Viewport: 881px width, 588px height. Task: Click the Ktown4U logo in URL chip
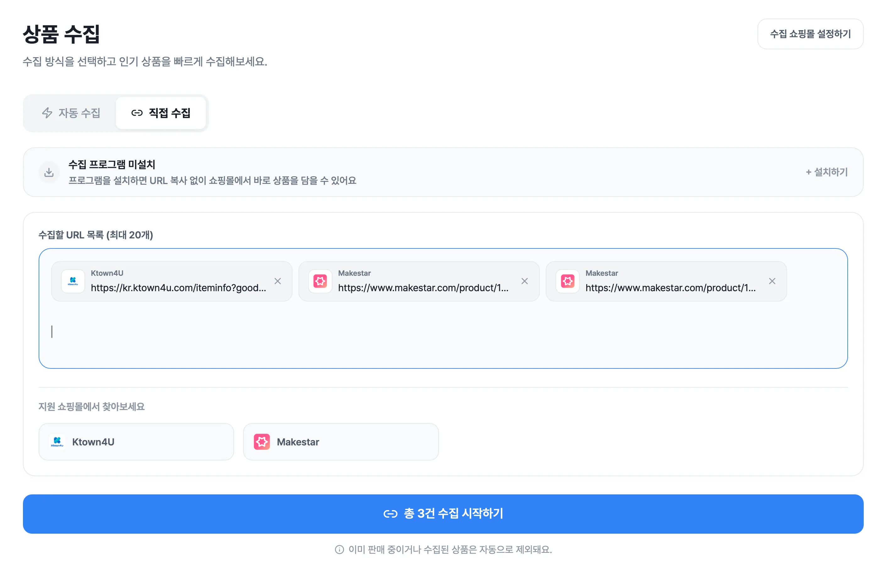click(73, 281)
